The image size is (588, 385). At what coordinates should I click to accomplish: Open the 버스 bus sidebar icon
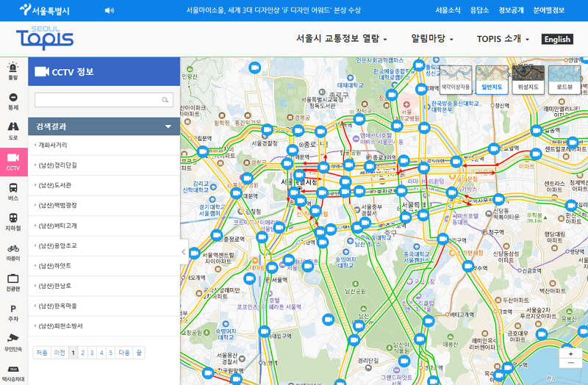tap(13, 192)
